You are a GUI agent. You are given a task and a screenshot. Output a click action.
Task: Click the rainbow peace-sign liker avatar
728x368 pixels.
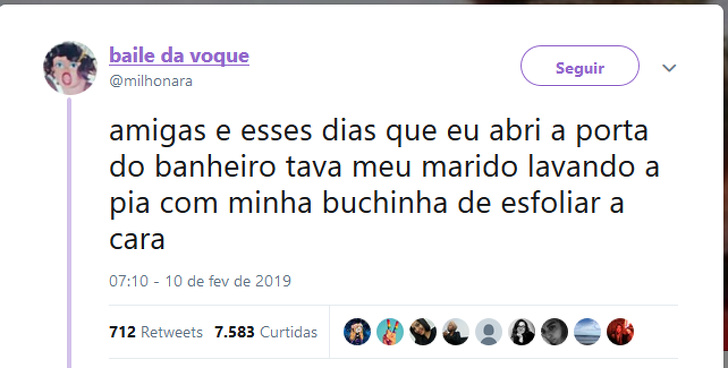(x=390, y=332)
